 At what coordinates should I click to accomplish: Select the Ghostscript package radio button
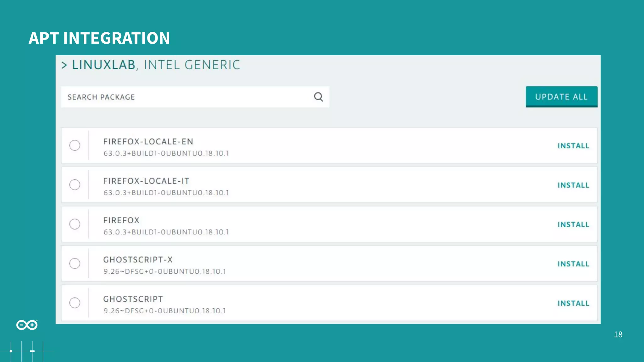75,303
